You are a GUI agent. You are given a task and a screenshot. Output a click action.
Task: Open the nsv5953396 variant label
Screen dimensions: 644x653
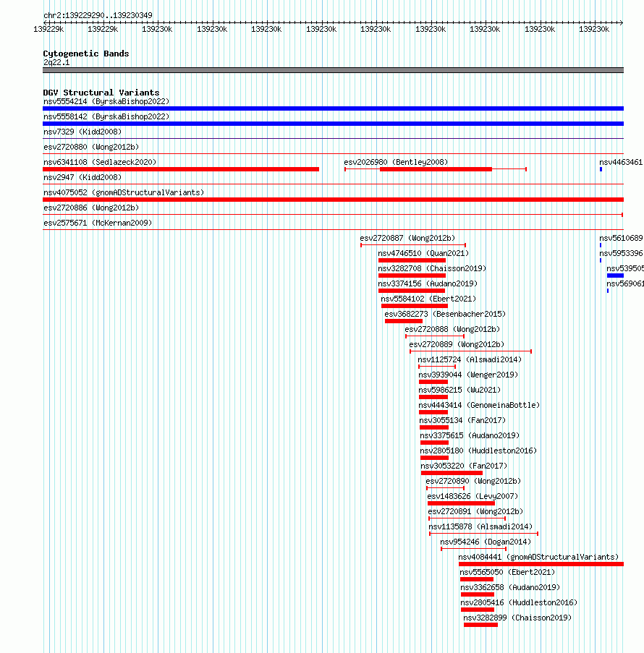pyautogui.click(x=622, y=253)
